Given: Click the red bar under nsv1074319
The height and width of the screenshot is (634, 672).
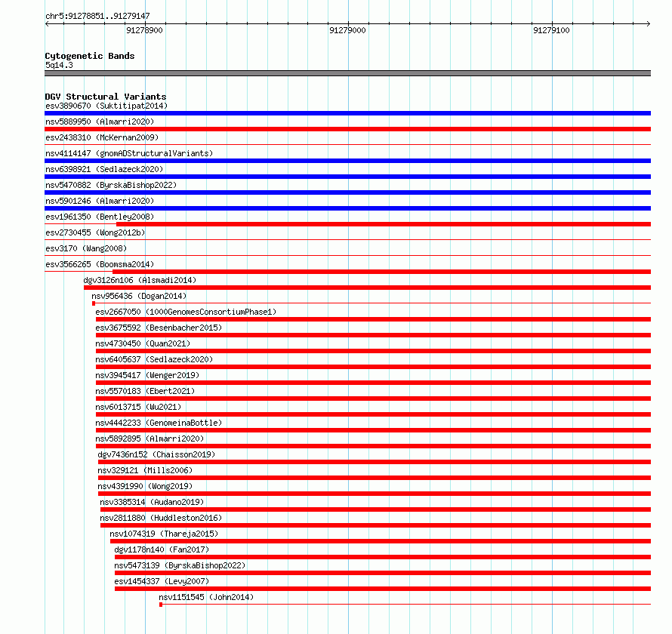Looking at the screenshot, I should [381, 541].
